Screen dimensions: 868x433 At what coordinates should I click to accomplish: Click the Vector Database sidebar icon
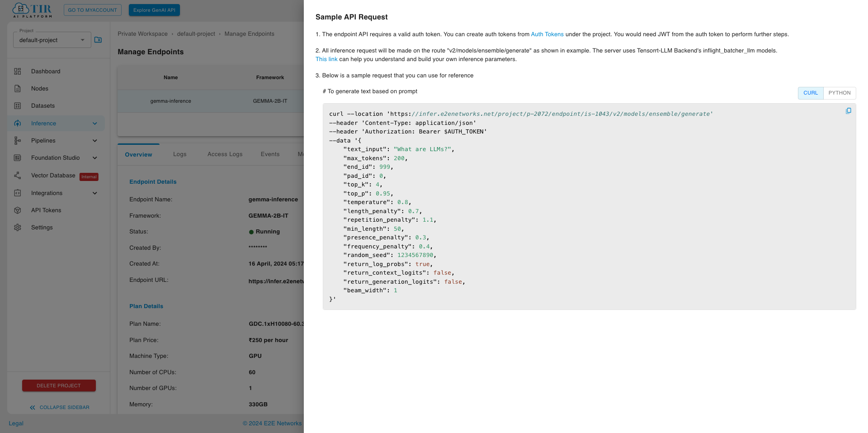[18, 176]
